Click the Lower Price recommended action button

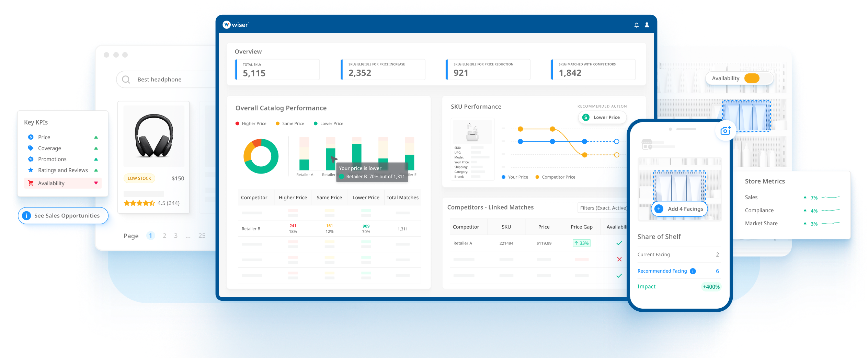pyautogui.click(x=602, y=117)
